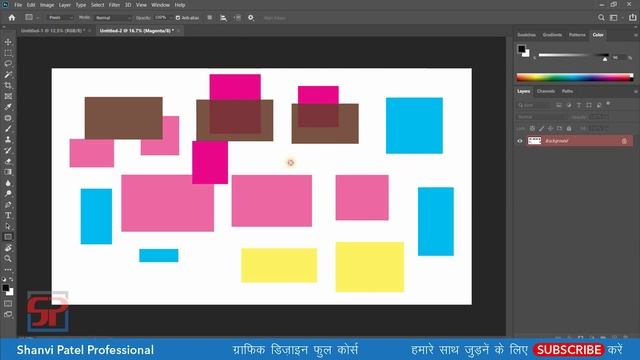Toggle Quick Mask mode icon
This screenshot has height=360, width=640.
(8, 303)
